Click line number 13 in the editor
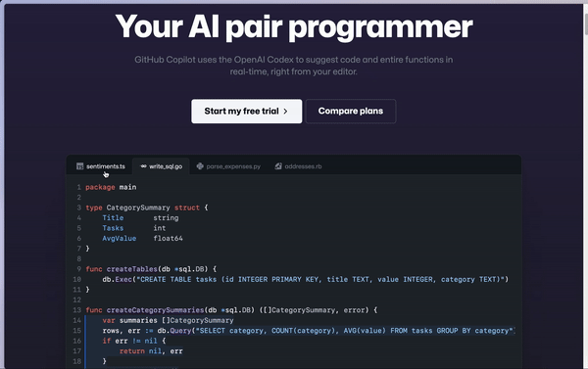This screenshot has width=588, height=369. click(x=76, y=310)
